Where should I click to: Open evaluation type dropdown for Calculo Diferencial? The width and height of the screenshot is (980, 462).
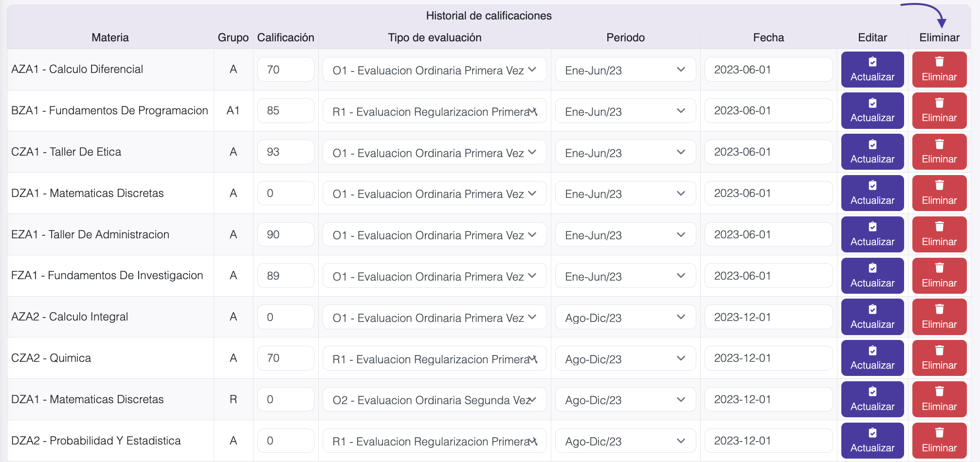(x=434, y=70)
